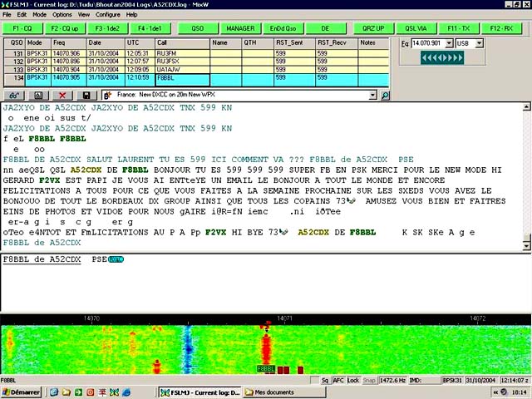Click the binoculars search icon in log toolbar
The height and width of the screenshot is (399, 532).
pos(12,96)
